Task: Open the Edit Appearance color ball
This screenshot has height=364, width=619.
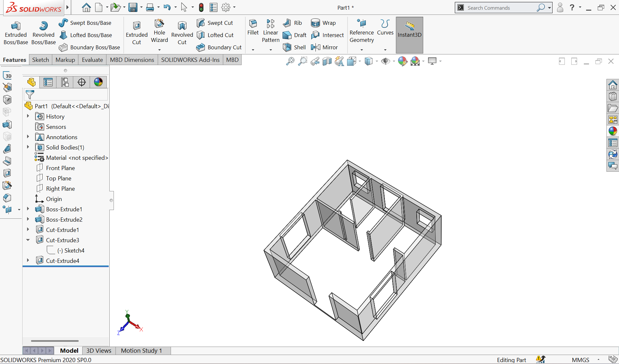Action: [403, 61]
